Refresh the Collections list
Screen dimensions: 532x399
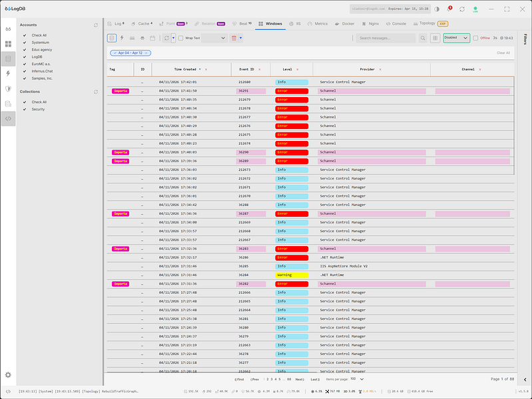coord(96,92)
